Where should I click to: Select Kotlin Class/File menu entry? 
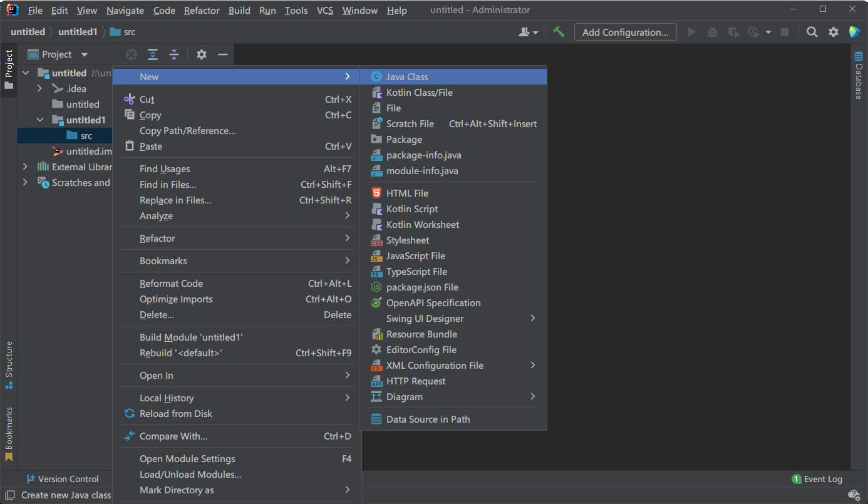[x=419, y=92]
